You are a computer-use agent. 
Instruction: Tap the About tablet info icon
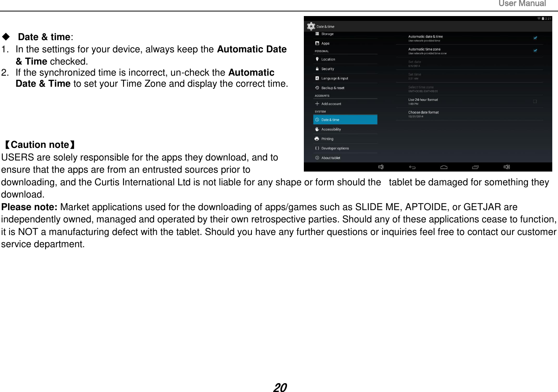tap(317, 158)
